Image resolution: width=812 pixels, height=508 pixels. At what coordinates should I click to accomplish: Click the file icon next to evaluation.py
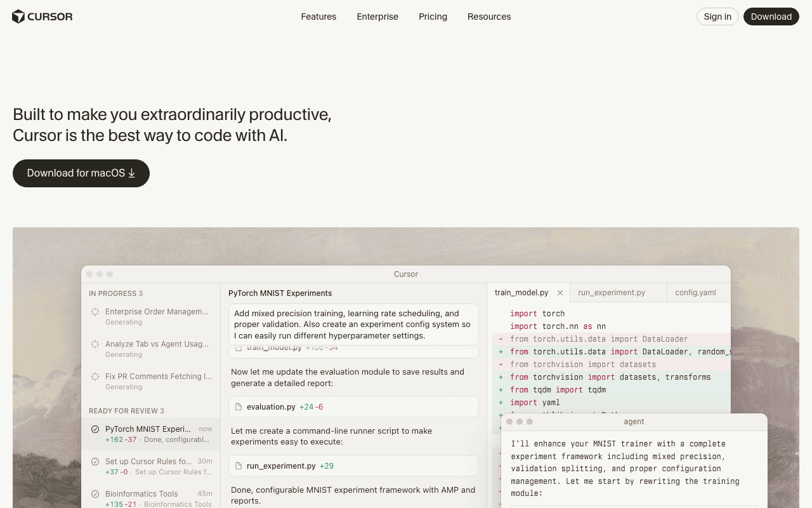coord(239,407)
